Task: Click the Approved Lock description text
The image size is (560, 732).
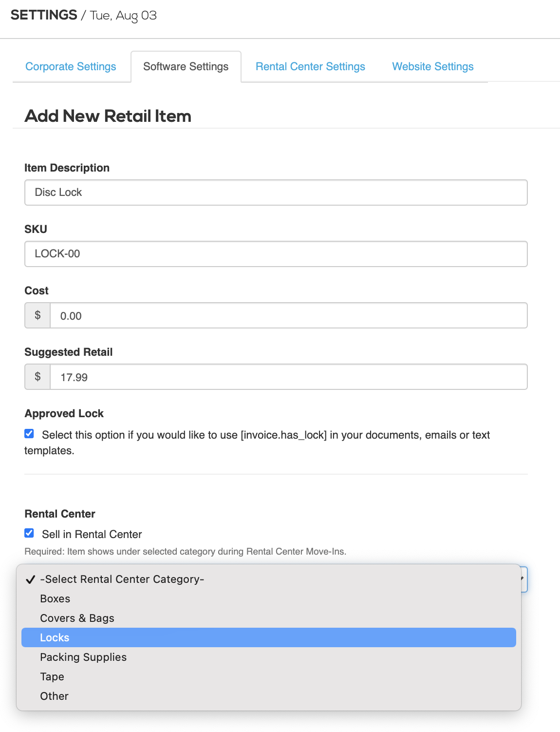Action: click(x=257, y=443)
